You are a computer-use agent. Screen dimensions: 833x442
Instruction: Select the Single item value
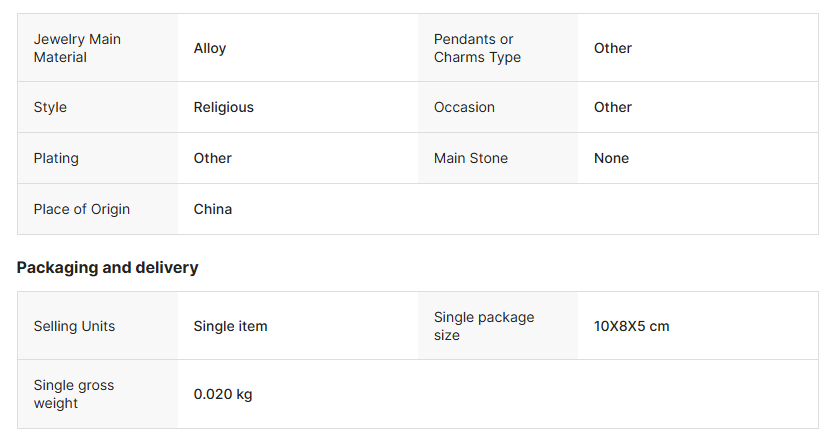[x=231, y=326]
